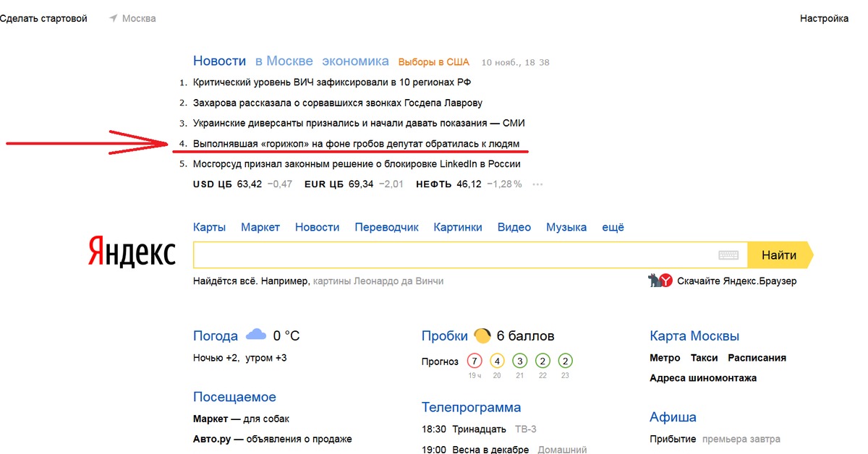Select the green forecast circle showing 3

click(x=519, y=360)
